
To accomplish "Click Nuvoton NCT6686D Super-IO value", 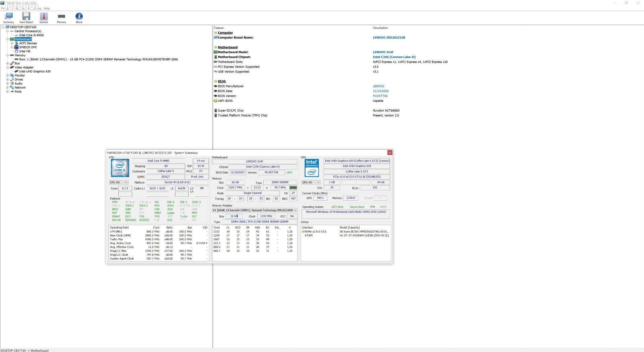I will pyautogui.click(x=386, y=110).
